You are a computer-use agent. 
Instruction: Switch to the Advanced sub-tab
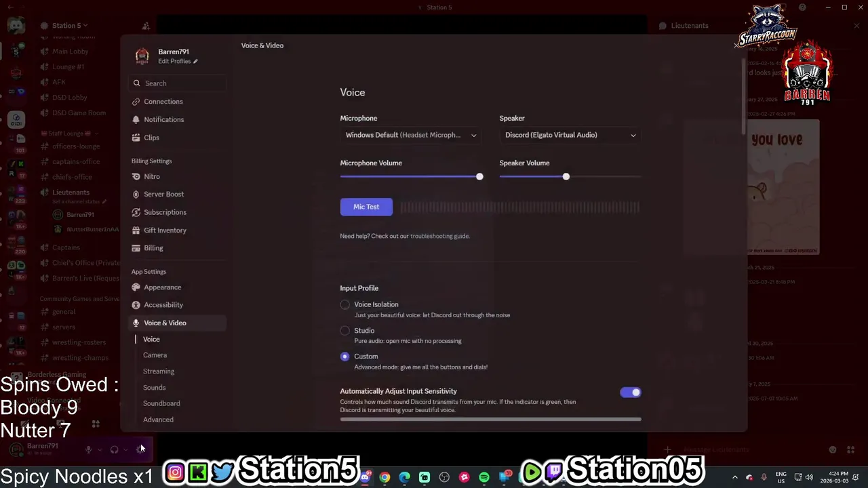point(158,420)
